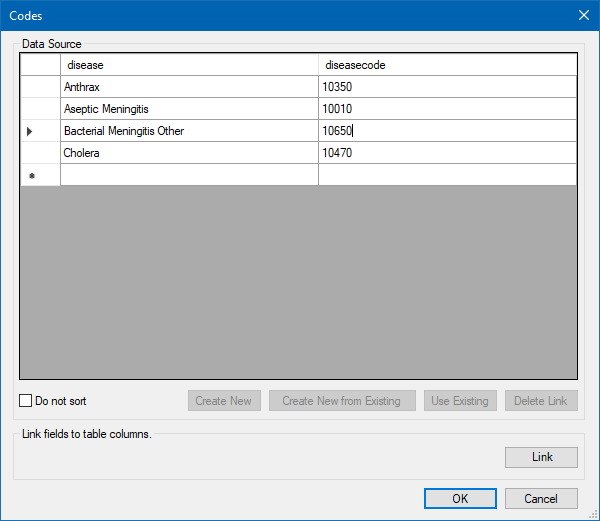Screen dimensions: 600x521
Task: Edit disease code 10010 cell
Action: pos(447,109)
